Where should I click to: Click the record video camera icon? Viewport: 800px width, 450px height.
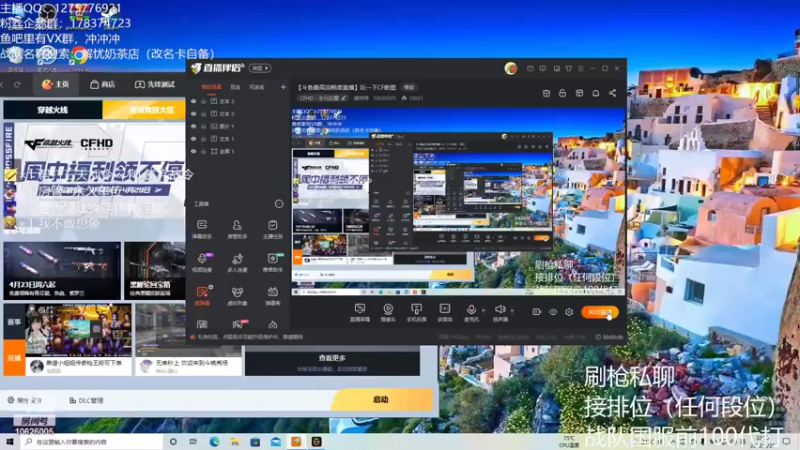(x=536, y=312)
